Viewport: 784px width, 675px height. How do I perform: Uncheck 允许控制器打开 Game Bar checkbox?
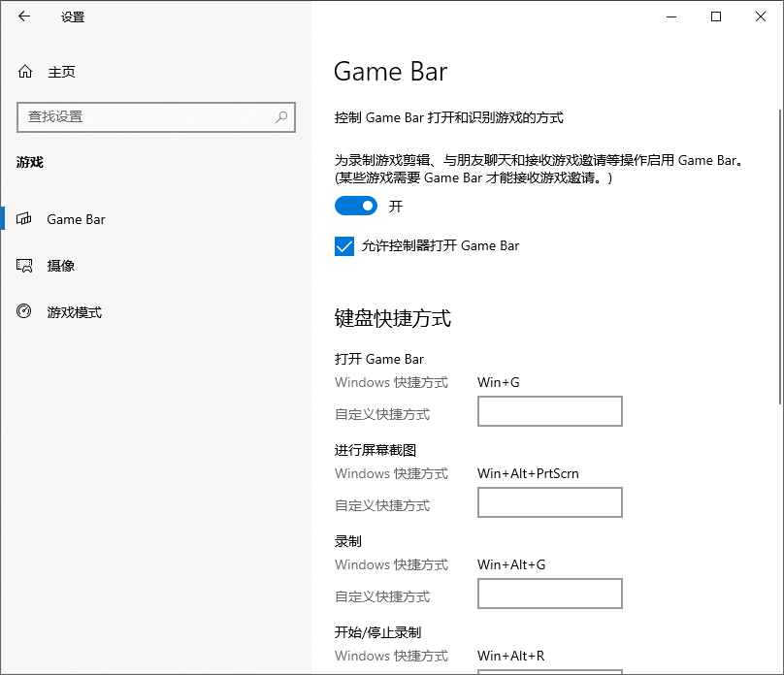point(344,245)
